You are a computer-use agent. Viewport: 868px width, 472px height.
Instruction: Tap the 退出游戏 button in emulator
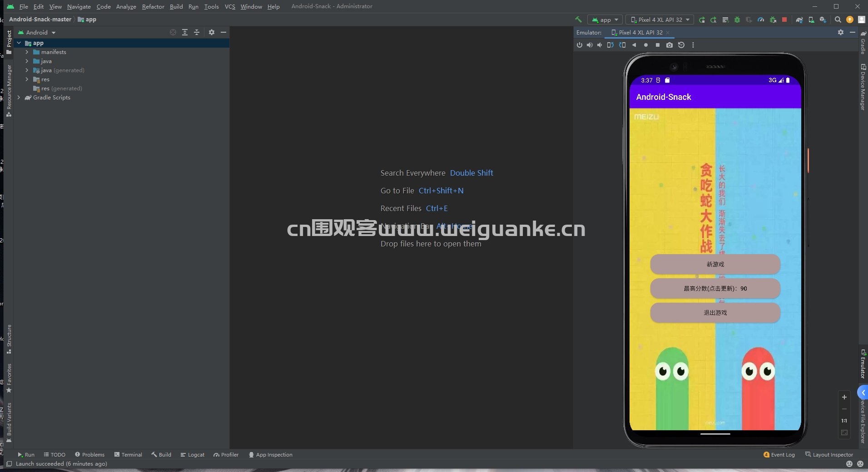(x=715, y=313)
